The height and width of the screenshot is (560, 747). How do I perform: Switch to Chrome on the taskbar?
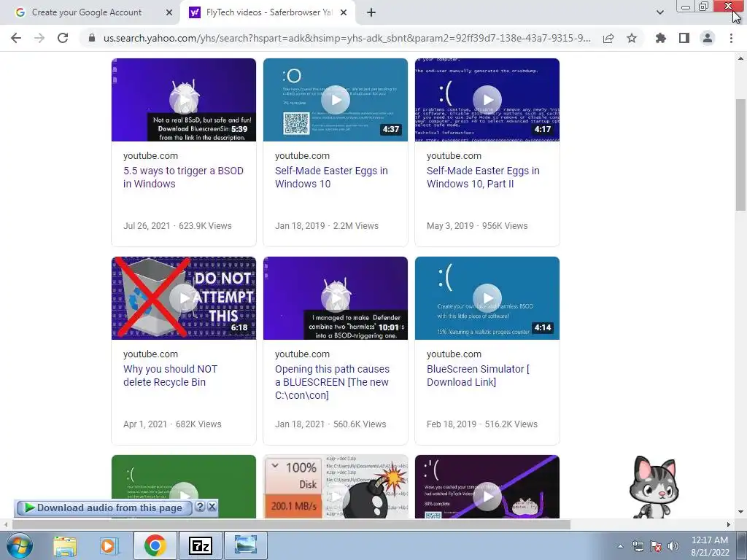click(x=155, y=545)
